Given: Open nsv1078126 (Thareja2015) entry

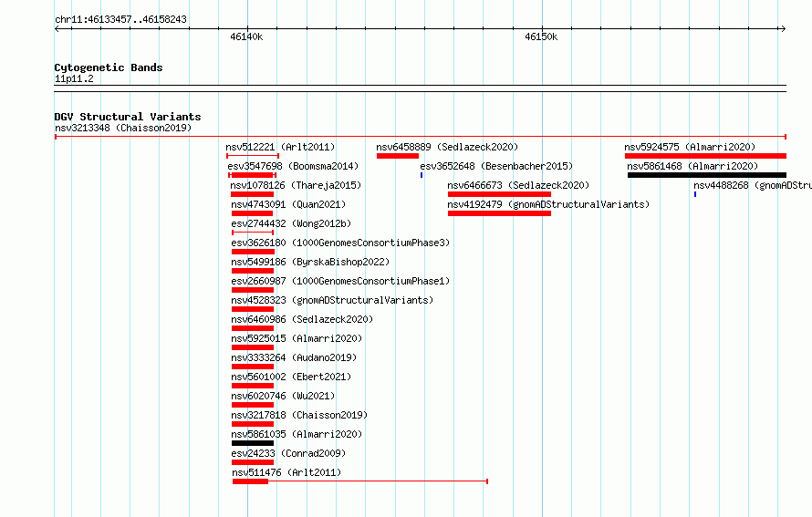Looking at the screenshot, I should tap(296, 185).
